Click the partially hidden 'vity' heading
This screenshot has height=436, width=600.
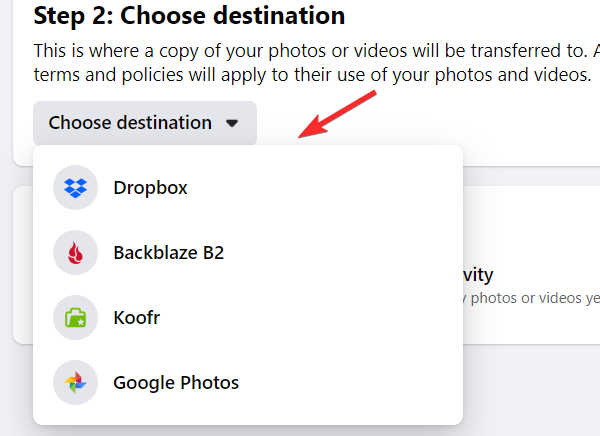click(478, 274)
